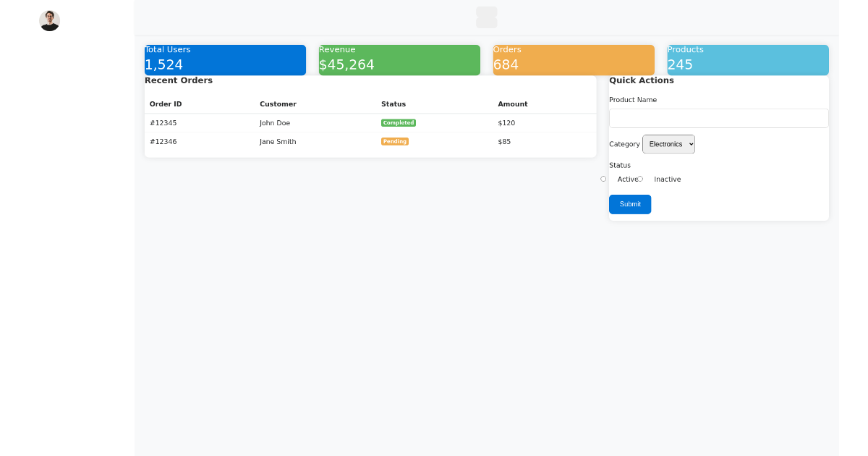The width and height of the screenshot is (868, 456).
Task: Click the logo placeholder in the top bar
Action: tap(486, 17)
